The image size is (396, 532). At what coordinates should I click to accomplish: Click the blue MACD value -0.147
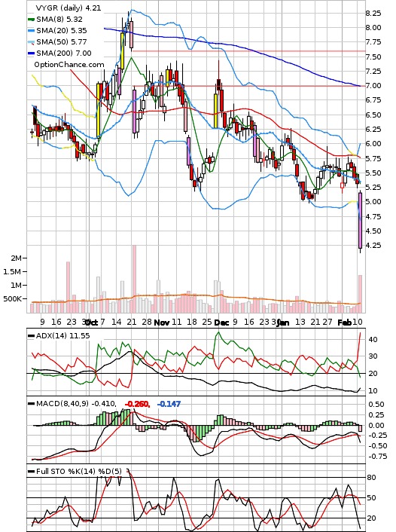point(169,404)
